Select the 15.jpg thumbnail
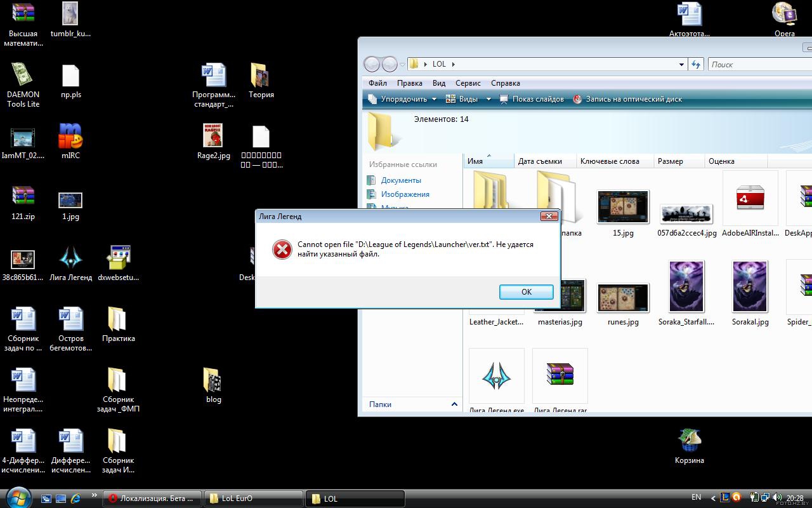 (623, 207)
